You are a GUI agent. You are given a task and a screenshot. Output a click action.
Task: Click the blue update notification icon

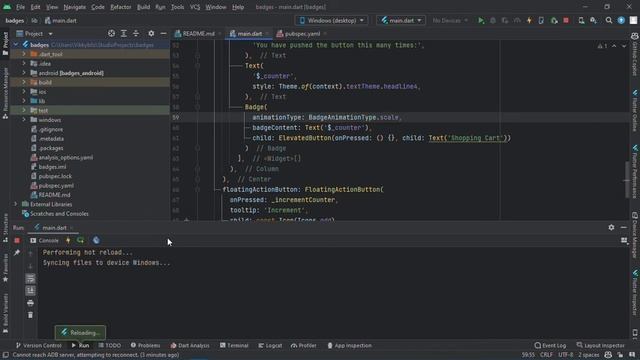(621, 20)
